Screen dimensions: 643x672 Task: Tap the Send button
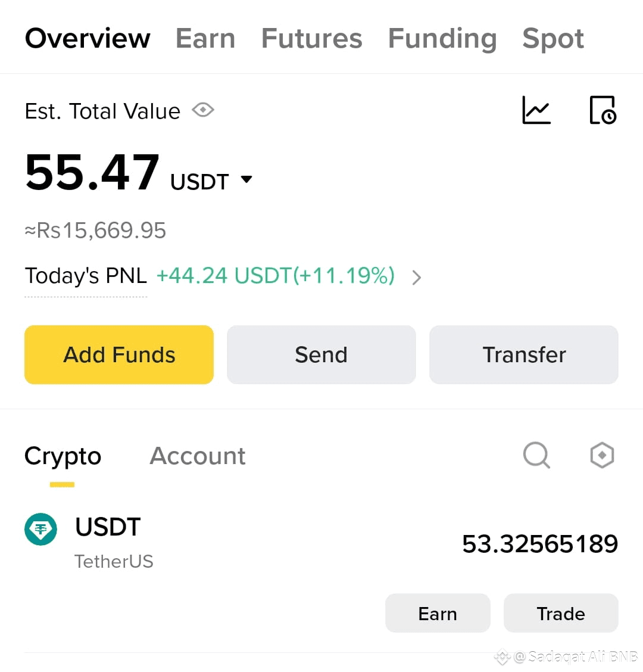(x=321, y=354)
